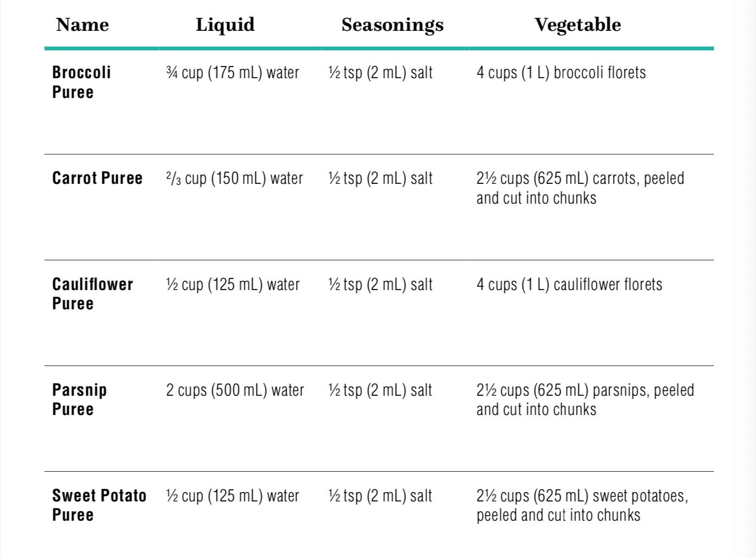Click the Broccoli Puree row name
Image resolution: width=756 pixels, height=557 pixels.
[x=81, y=82]
